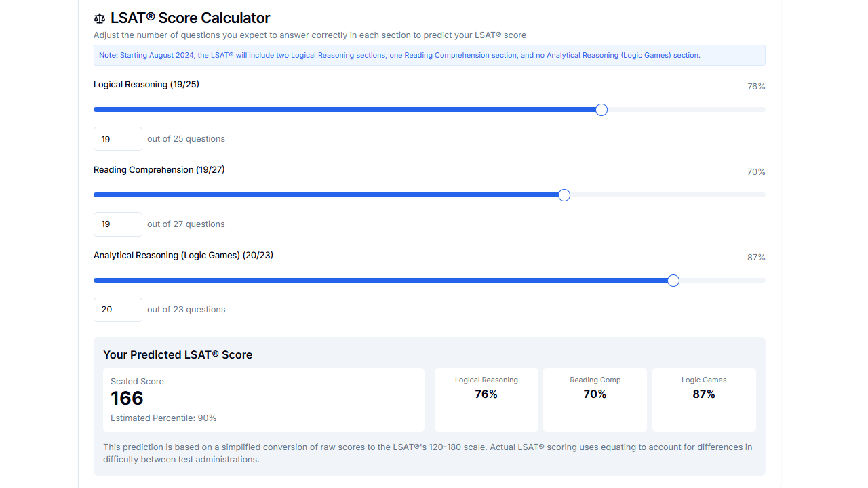This screenshot has height=488, width=868.
Task: Click the Reading Comp 70% summary card
Action: (595, 399)
